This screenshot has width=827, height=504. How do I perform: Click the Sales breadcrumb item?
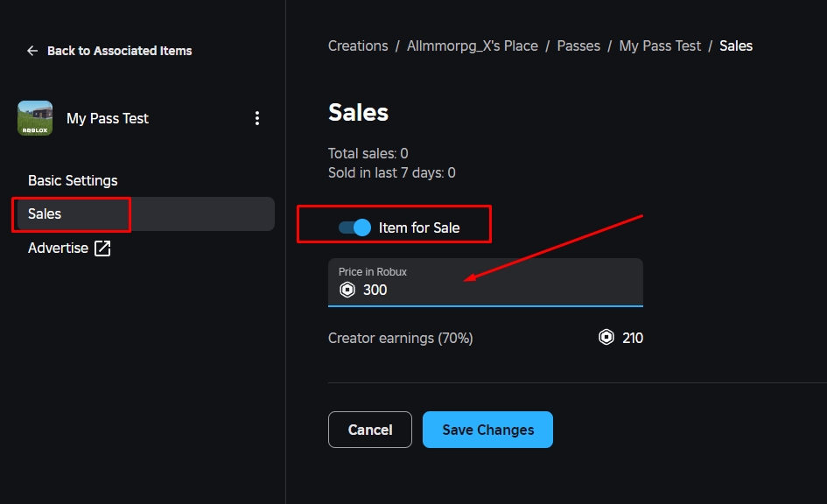click(x=736, y=45)
